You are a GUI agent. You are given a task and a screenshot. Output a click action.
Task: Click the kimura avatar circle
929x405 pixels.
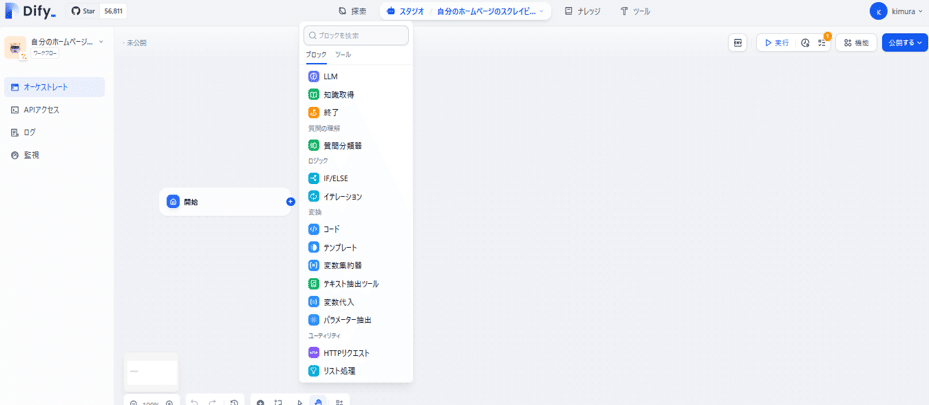coord(878,11)
